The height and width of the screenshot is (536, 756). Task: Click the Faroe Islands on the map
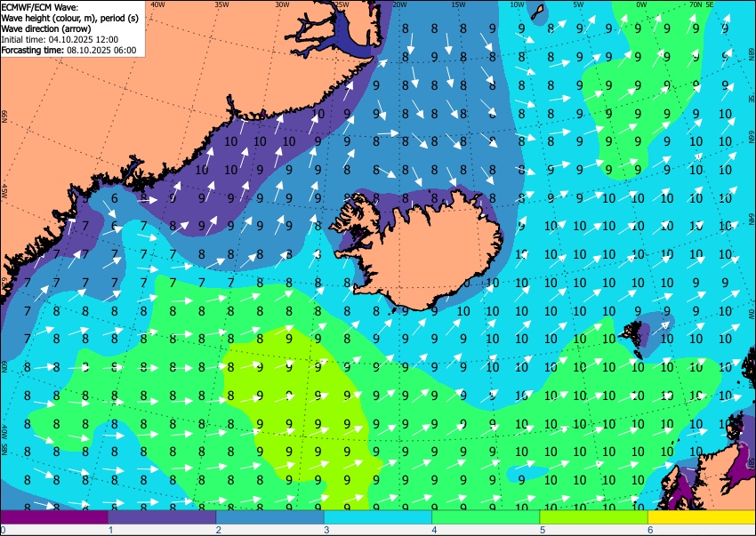pos(634,338)
